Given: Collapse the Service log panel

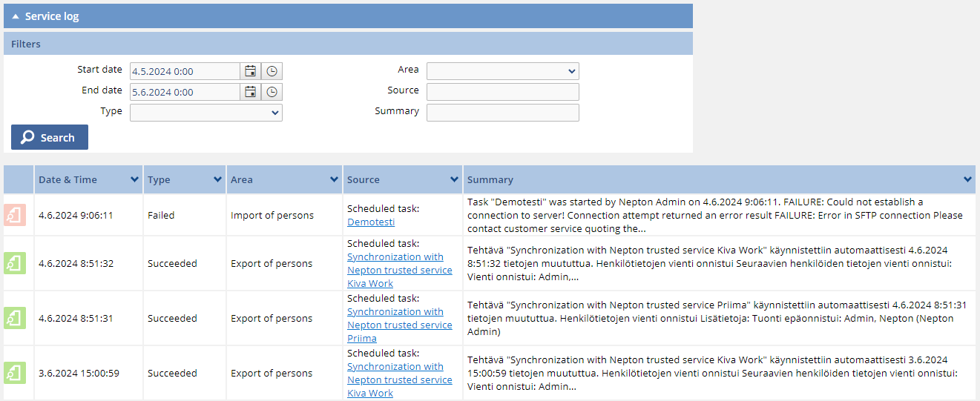Looking at the screenshot, I should coord(16,16).
